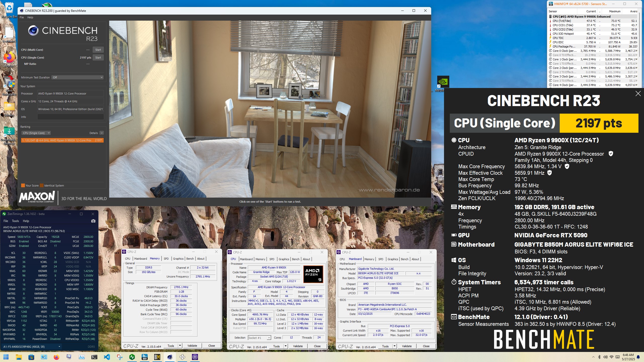
Task: Switch to ZenTimings via green taskbar icon
Action: point(132,357)
